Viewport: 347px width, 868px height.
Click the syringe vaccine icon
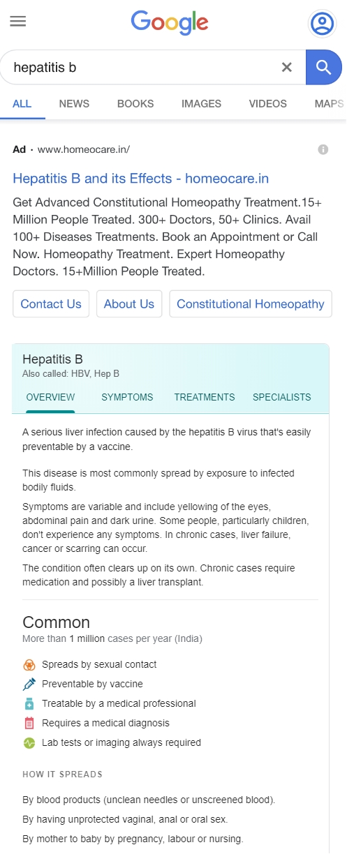(29, 684)
